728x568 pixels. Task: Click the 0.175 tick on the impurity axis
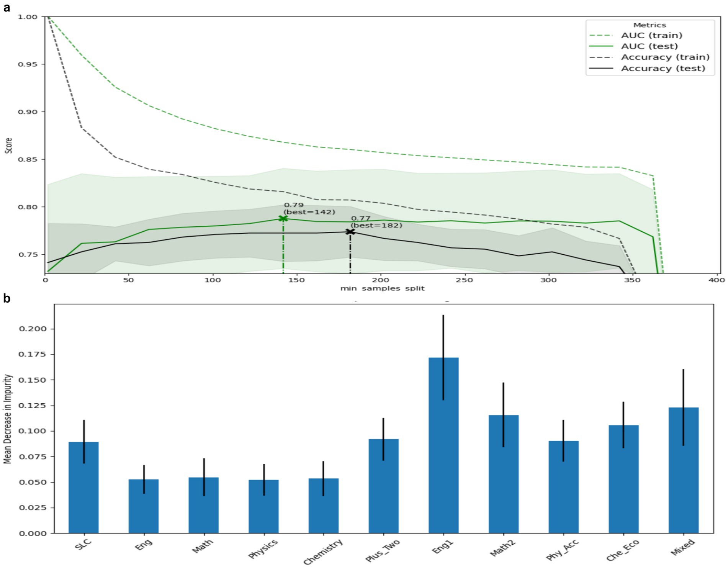tap(33, 354)
